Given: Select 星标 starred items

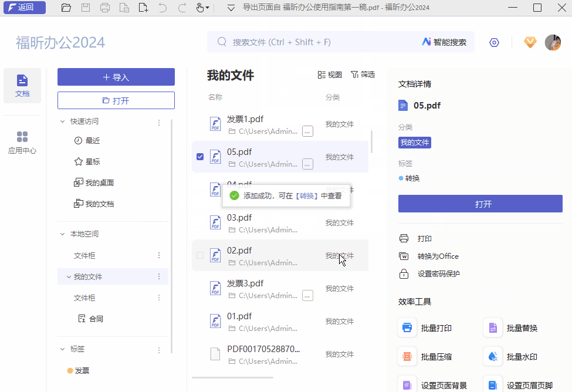Looking at the screenshot, I should click(87, 162).
